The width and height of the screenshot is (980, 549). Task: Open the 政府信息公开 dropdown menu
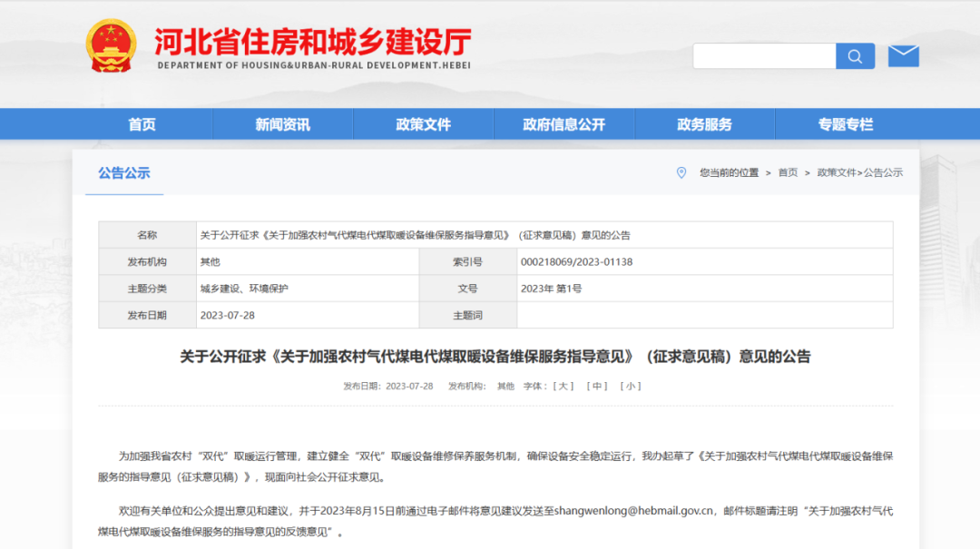(563, 124)
